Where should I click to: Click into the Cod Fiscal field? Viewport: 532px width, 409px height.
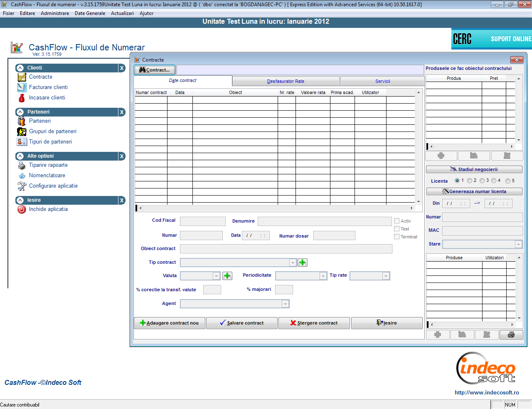[x=202, y=221]
